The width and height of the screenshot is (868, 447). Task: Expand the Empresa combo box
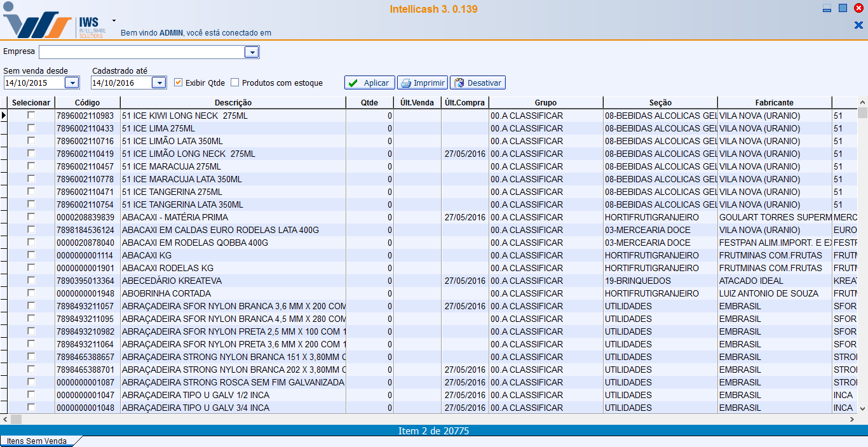[x=252, y=52]
